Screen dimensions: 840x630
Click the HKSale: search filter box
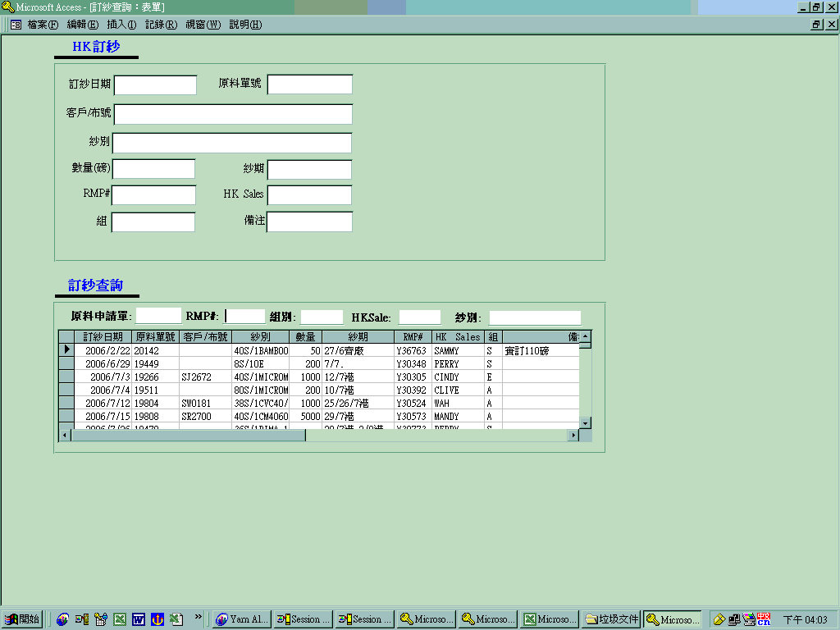(419, 317)
